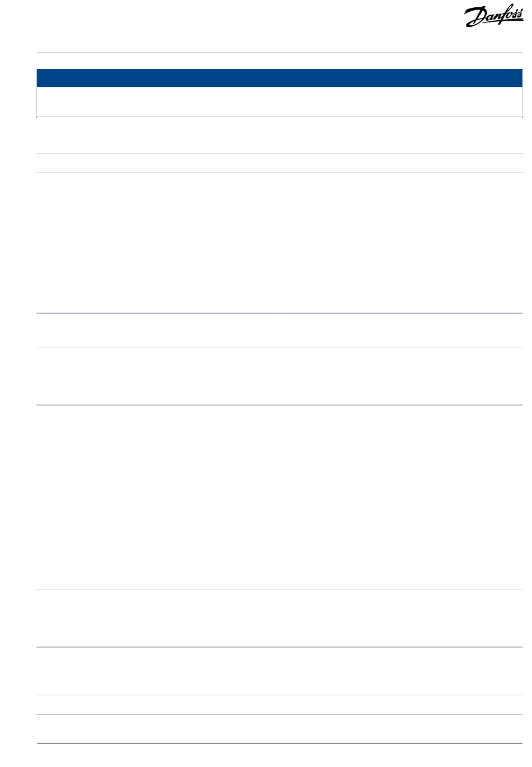Select the dark blue table header bar
Image resolution: width=532 pixels, height=767 pixels.
pos(279,78)
